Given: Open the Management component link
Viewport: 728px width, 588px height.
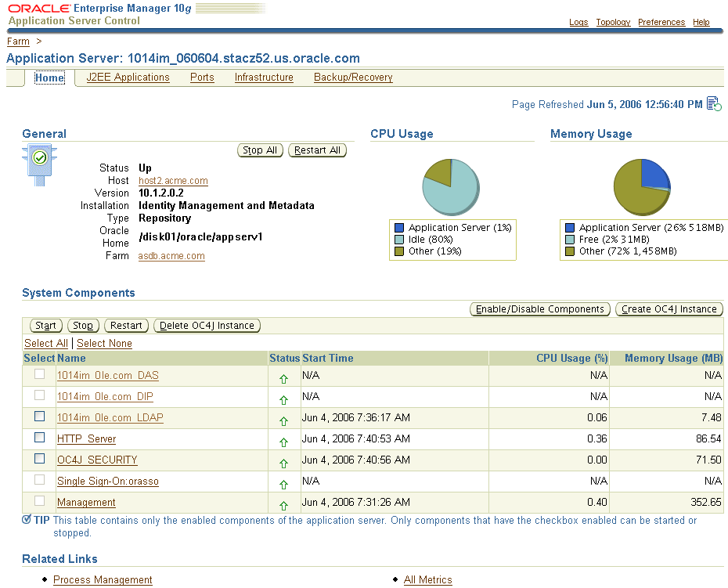Looking at the screenshot, I should click(x=86, y=503).
